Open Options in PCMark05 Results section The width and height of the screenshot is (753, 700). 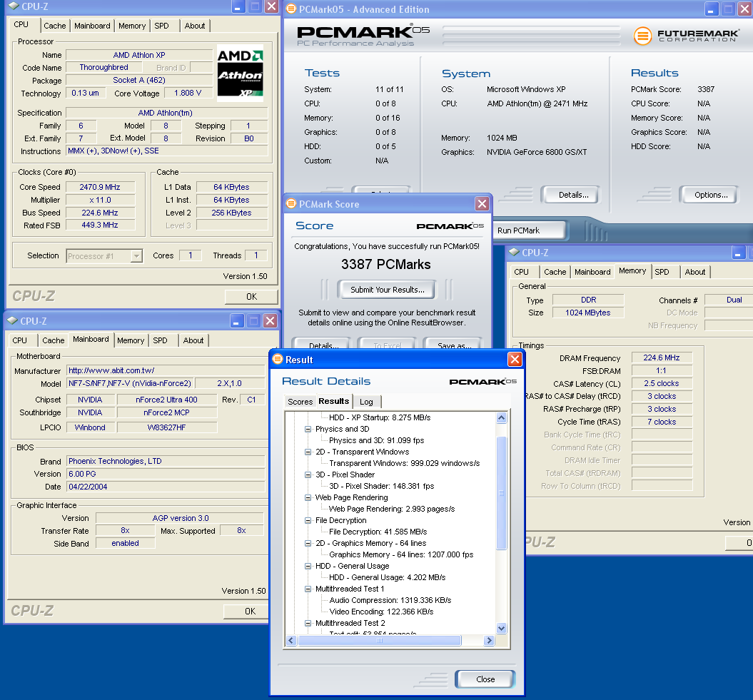(x=711, y=195)
